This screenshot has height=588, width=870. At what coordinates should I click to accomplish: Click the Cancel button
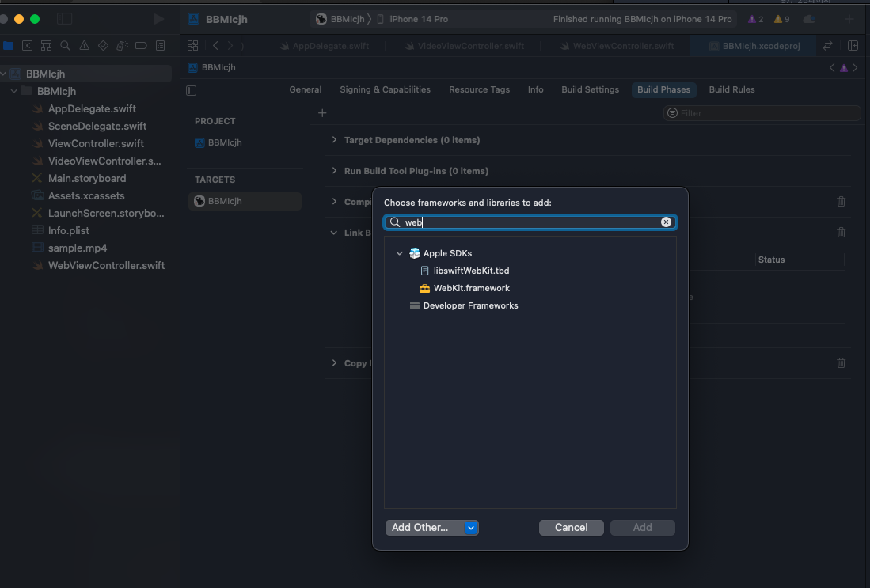click(571, 528)
